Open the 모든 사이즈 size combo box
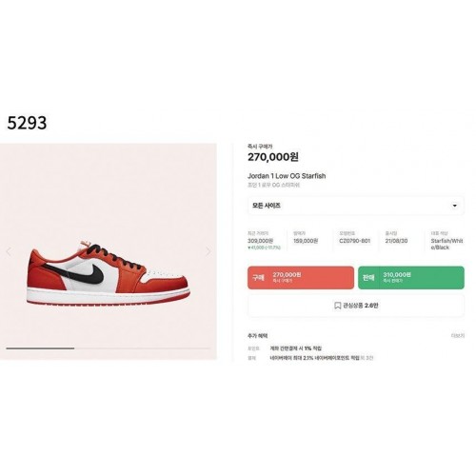This screenshot has width=476, height=476. point(356,206)
